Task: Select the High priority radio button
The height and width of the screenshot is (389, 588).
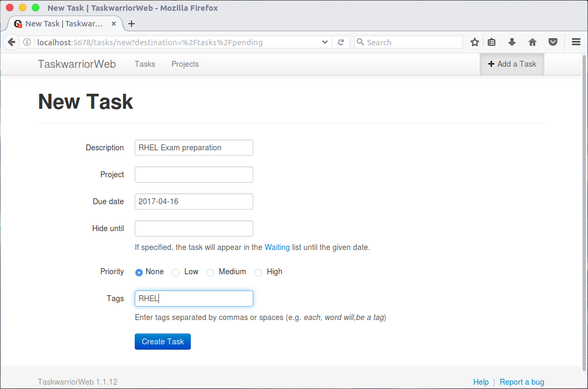Action: click(258, 273)
